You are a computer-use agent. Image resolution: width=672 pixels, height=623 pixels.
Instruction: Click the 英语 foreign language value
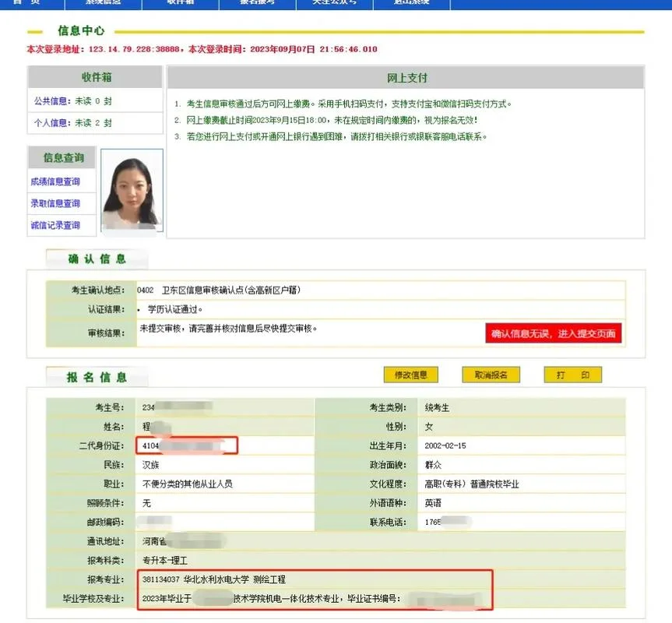[x=433, y=503]
